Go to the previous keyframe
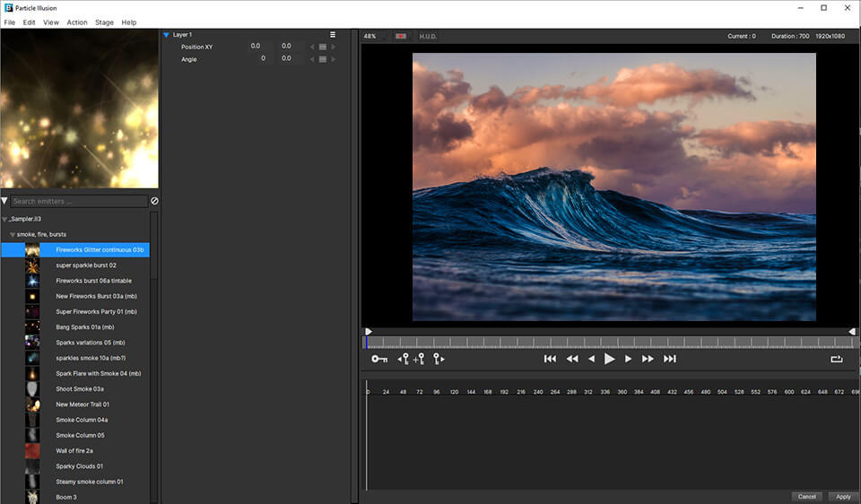Screen dimensions: 861x504 click(403, 359)
